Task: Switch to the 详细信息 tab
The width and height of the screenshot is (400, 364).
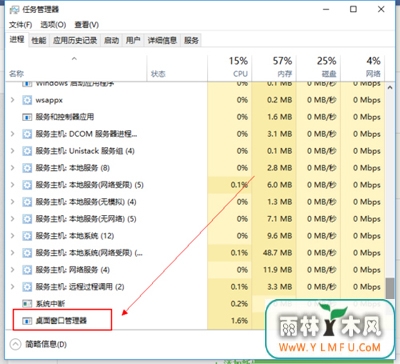Action: [x=162, y=40]
